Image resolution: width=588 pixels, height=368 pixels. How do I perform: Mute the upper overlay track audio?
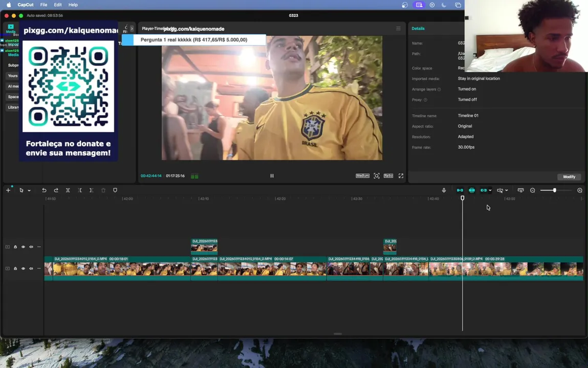31,247
